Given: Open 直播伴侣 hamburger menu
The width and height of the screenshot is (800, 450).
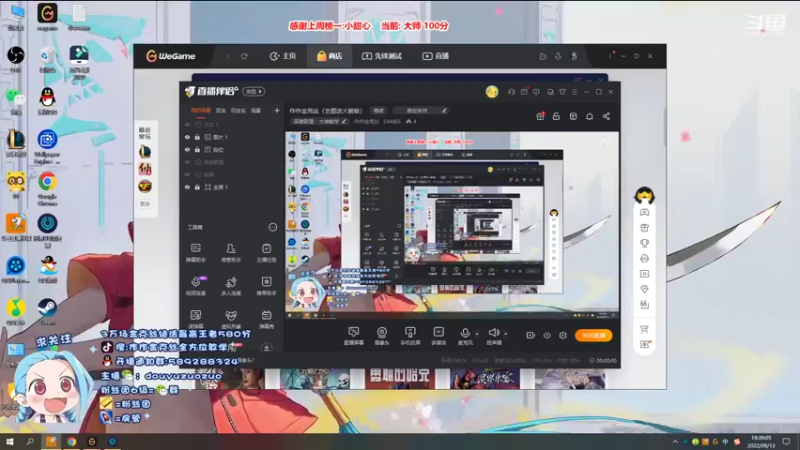Looking at the screenshot, I should pos(574,92).
